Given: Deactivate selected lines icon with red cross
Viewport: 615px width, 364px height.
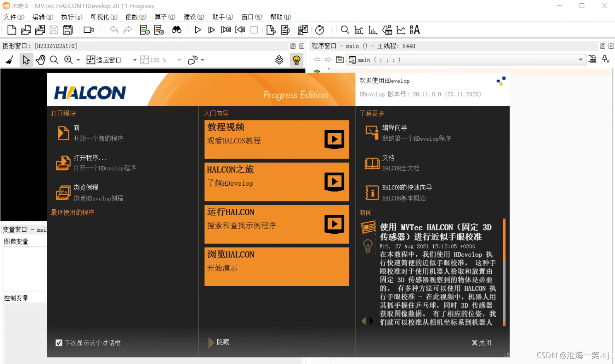Looking at the screenshot, I should click(159, 30).
